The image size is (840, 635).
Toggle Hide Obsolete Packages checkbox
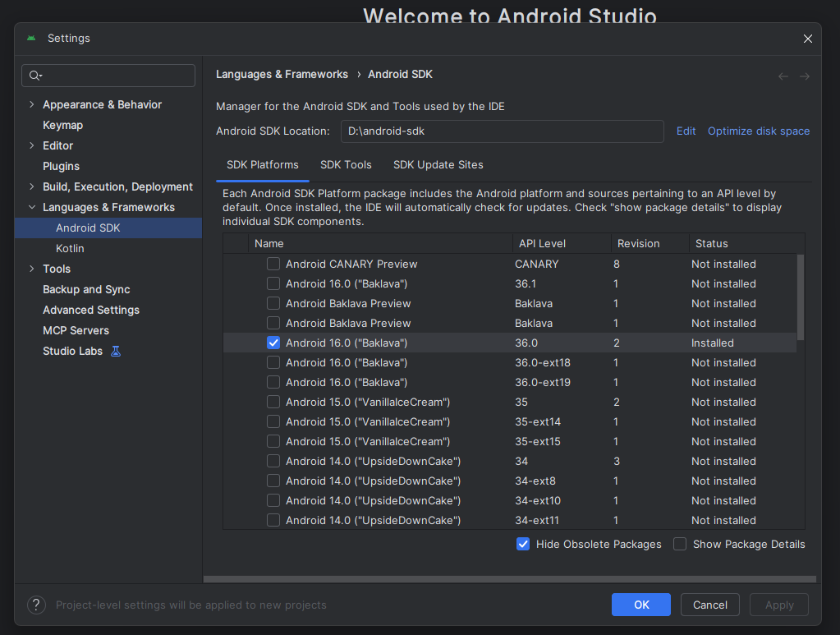(523, 544)
